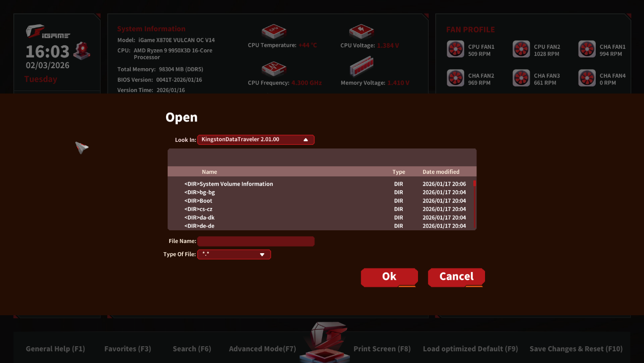Click the Date modified column header

coord(440,172)
